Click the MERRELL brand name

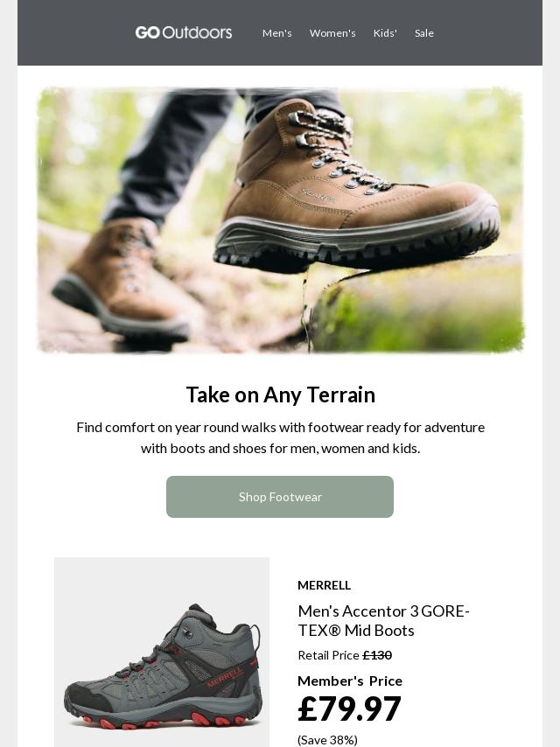tap(324, 585)
